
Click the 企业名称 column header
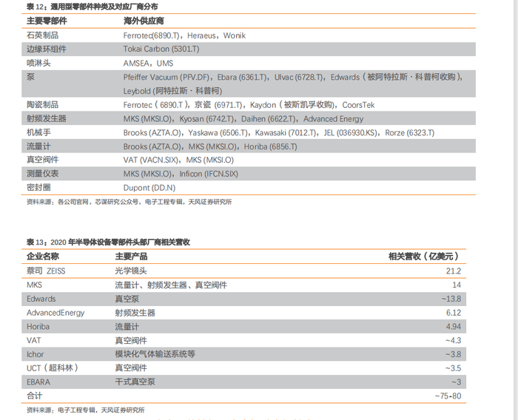(x=42, y=257)
